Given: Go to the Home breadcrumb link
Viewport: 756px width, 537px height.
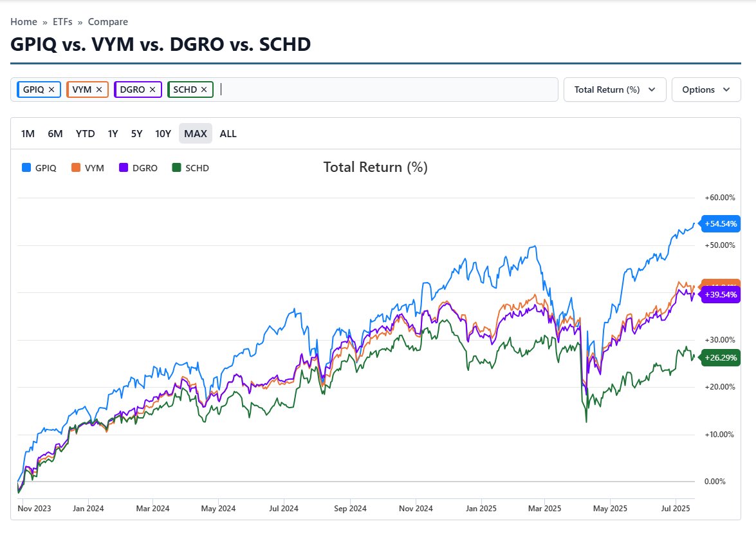Looking at the screenshot, I should point(24,22).
